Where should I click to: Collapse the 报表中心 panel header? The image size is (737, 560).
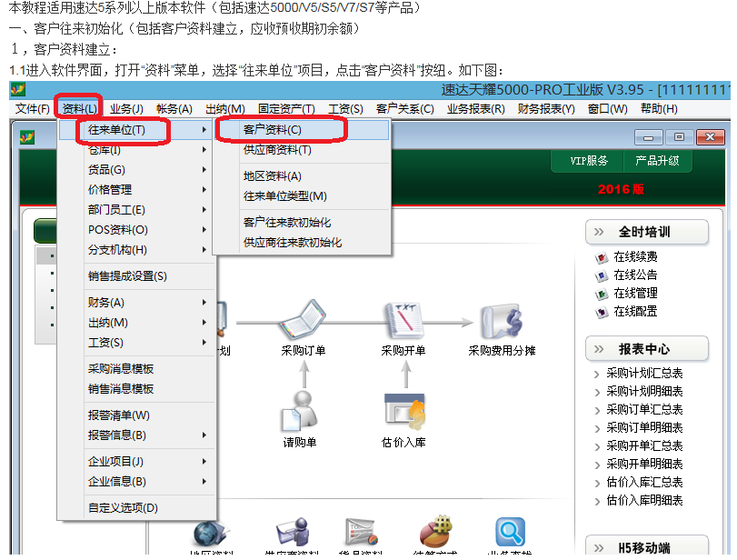pyautogui.click(x=646, y=348)
